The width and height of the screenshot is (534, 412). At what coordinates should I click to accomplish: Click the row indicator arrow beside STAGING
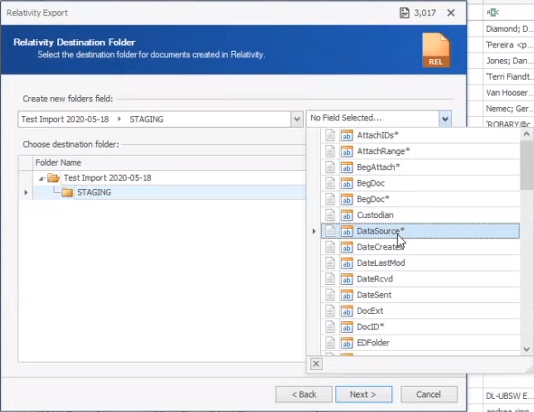[x=26, y=193]
